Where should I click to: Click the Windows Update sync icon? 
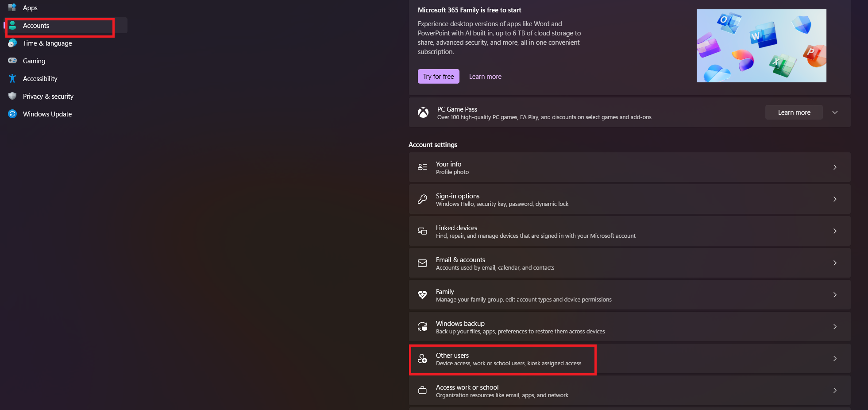click(12, 114)
